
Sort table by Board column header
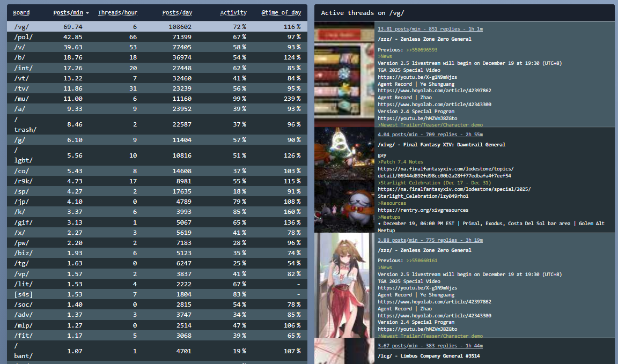[21, 13]
